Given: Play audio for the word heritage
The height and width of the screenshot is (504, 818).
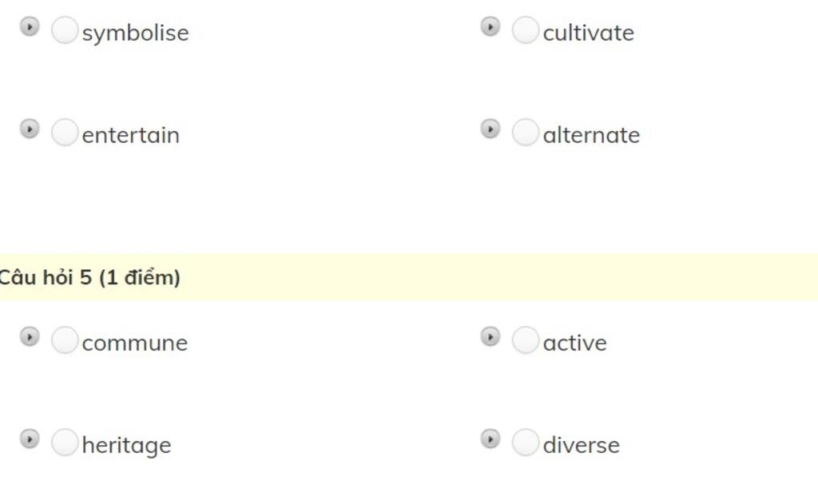Looking at the screenshot, I should click(30, 439).
